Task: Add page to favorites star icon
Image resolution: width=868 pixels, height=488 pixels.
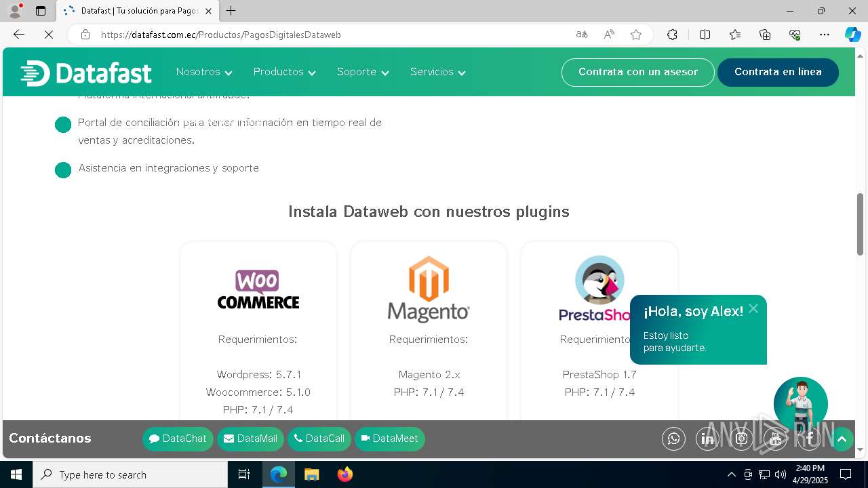Action: [636, 35]
